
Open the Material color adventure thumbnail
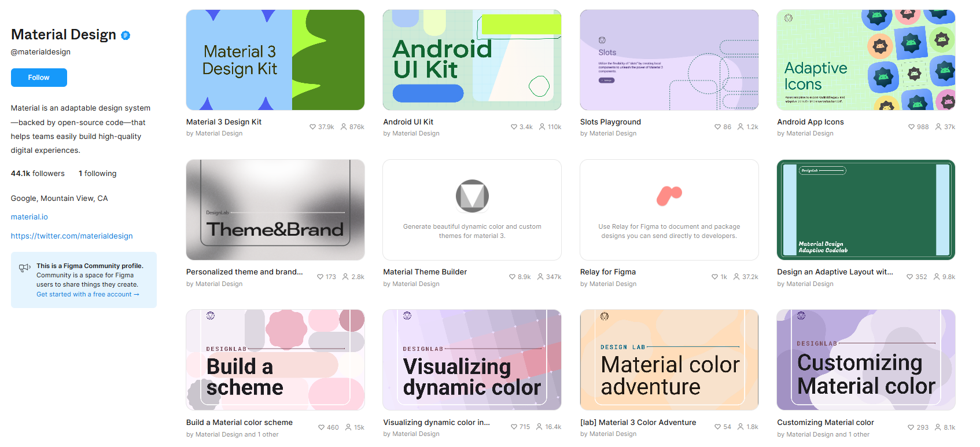pyautogui.click(x=669, y=360)
